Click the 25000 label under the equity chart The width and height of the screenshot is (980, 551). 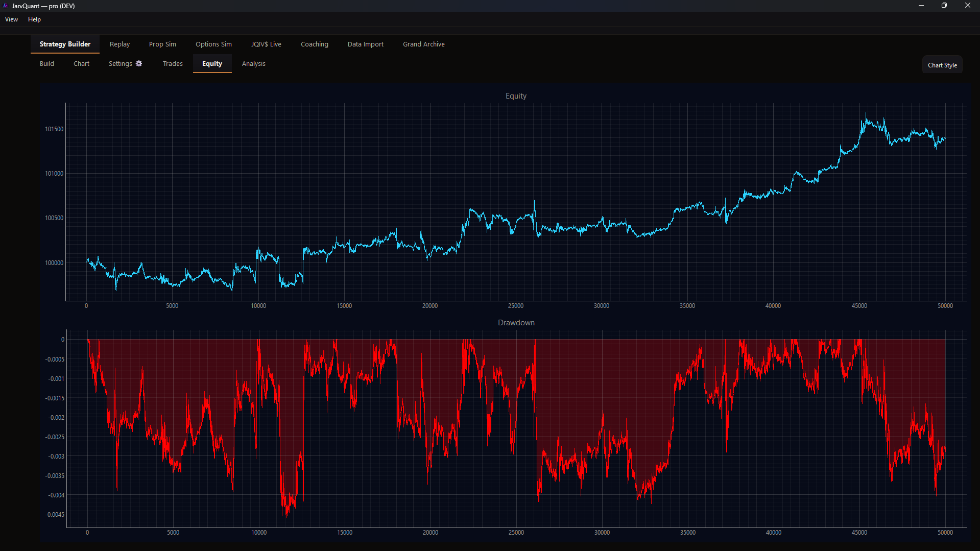pos(516,306)
